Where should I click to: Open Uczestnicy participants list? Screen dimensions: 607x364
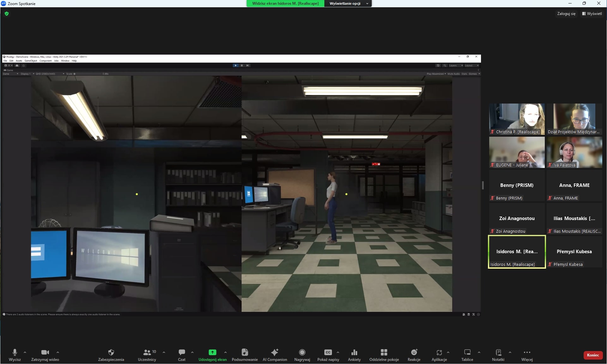point(147,352)
